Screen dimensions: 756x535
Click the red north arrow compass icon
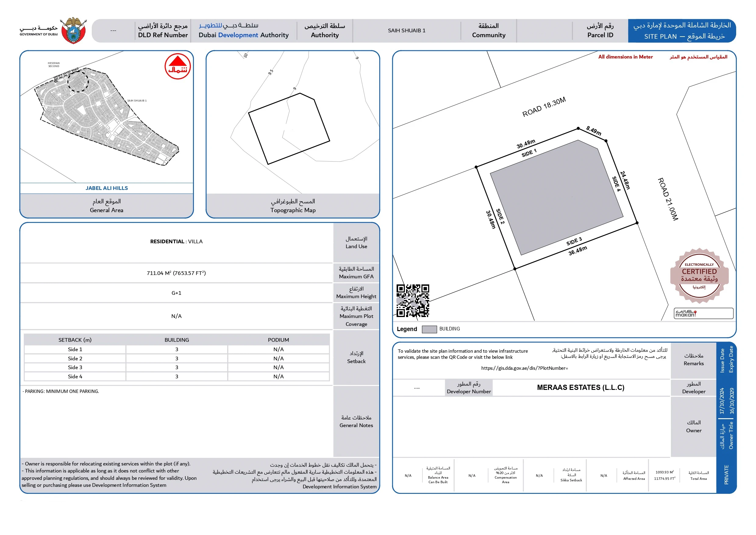[177, 66]
